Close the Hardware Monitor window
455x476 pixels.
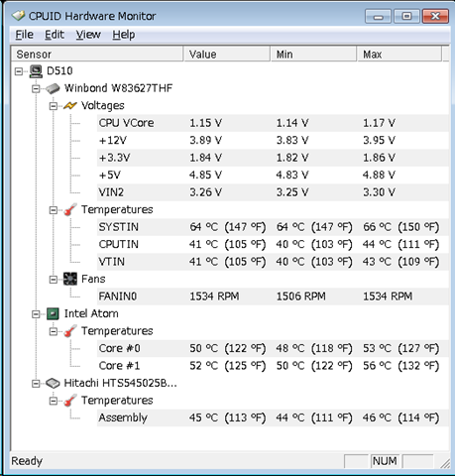(435, 16)
